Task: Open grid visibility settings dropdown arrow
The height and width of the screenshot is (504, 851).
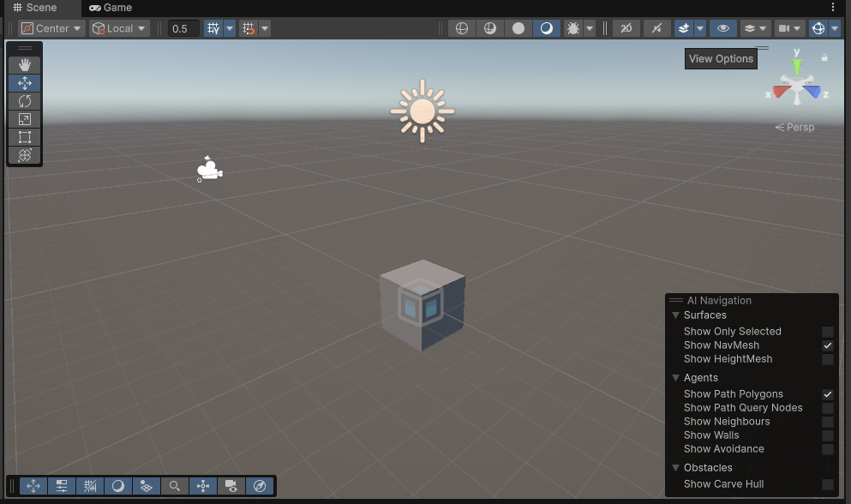Action: (230, 28)
